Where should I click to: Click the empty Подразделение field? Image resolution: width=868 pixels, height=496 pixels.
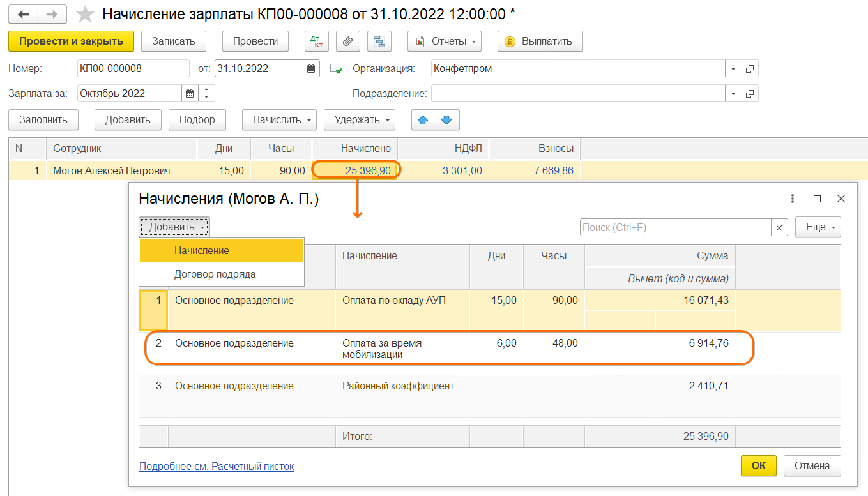(578, 93)
